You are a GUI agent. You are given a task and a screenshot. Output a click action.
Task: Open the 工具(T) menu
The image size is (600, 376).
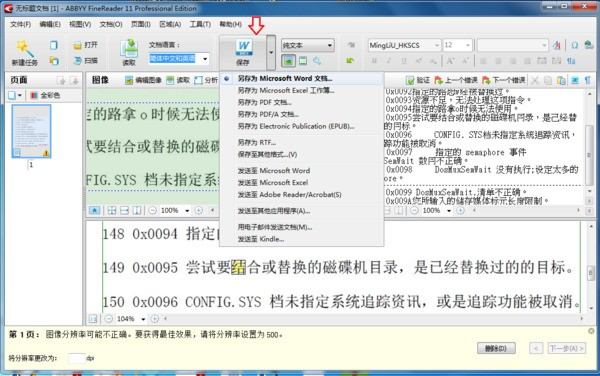[200, 24]
